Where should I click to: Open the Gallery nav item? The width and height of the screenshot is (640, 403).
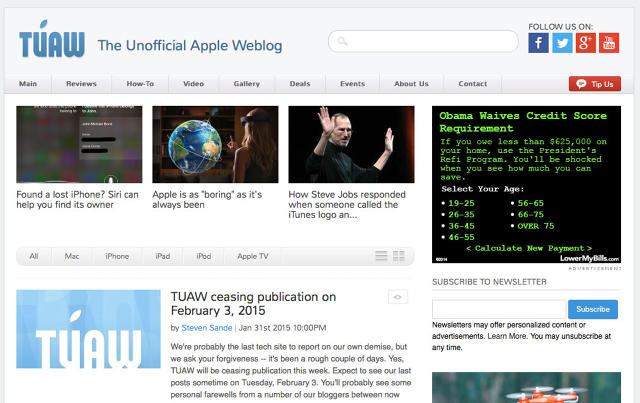point(247,84)
